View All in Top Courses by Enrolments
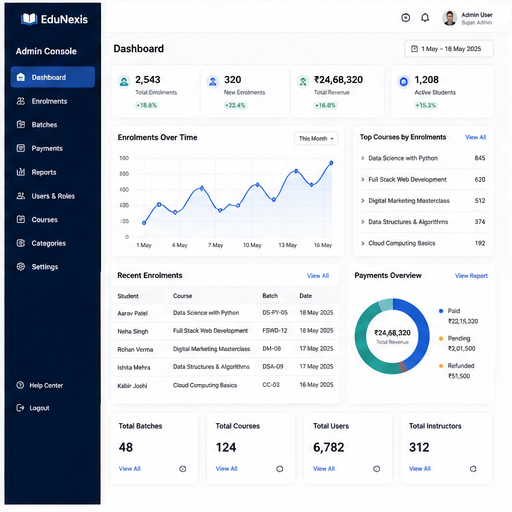The height and width of the screenshot is (512, 512). tap(476, 137)
